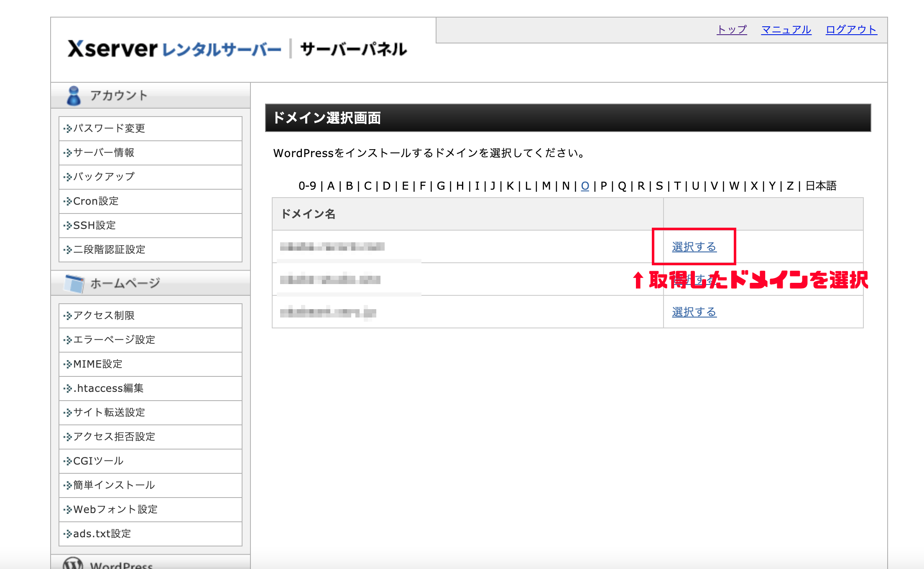
Task: Click the ログアウト link
Action: coord(851,30)
